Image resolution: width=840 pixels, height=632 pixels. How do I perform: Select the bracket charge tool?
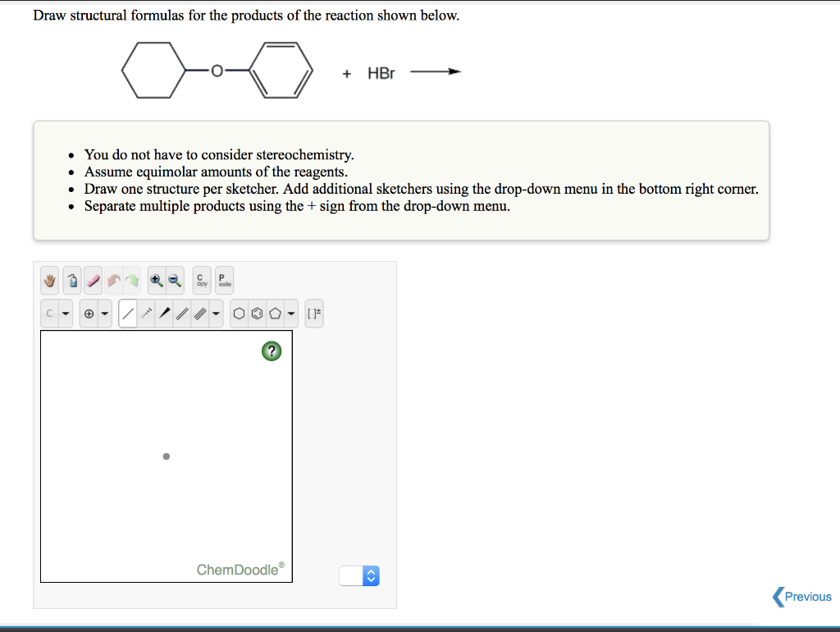pos(315,313)
